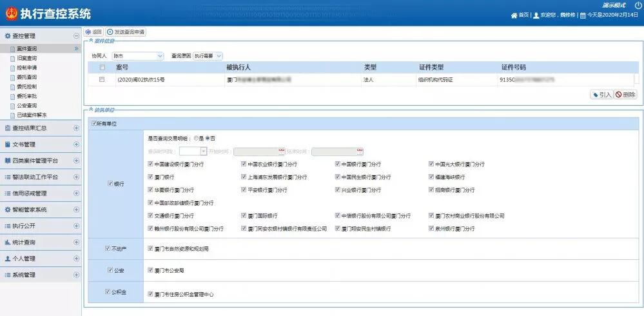Expand the 统计查询 section

pyautogui.click(x=77, y=242)
